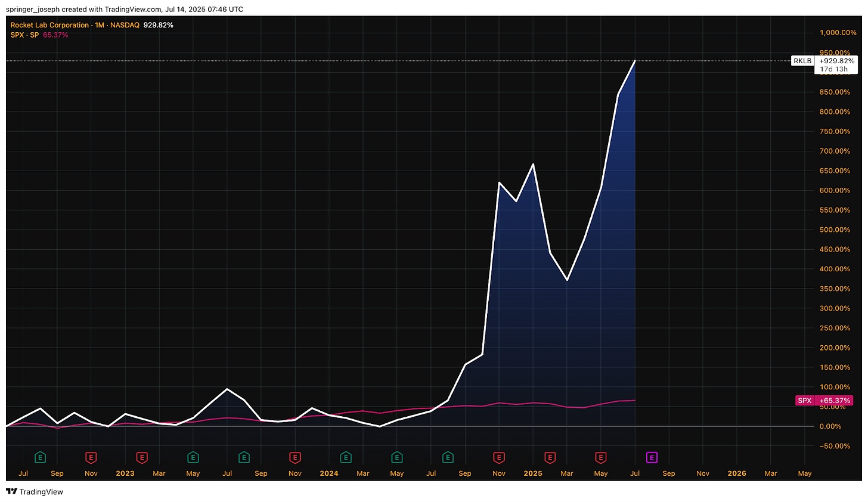This screenshot has height=502, width=868.
Task: Click the +929.82% price axis label
Action: tap(837, 61)
